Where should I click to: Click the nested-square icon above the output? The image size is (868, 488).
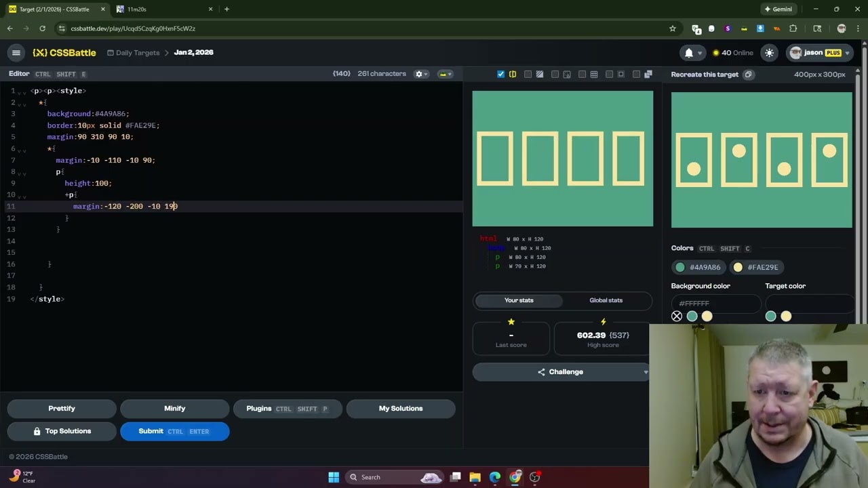pyautogui.click(x=621, y=75)
